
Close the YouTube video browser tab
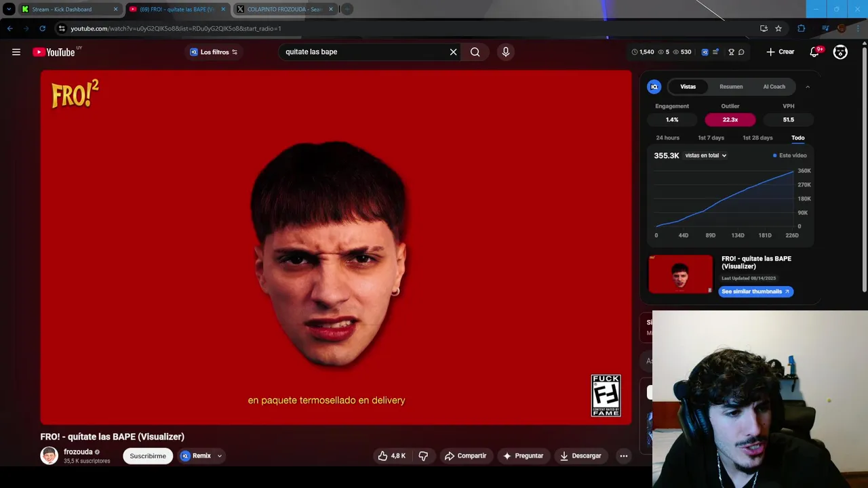tap(223, 9)
